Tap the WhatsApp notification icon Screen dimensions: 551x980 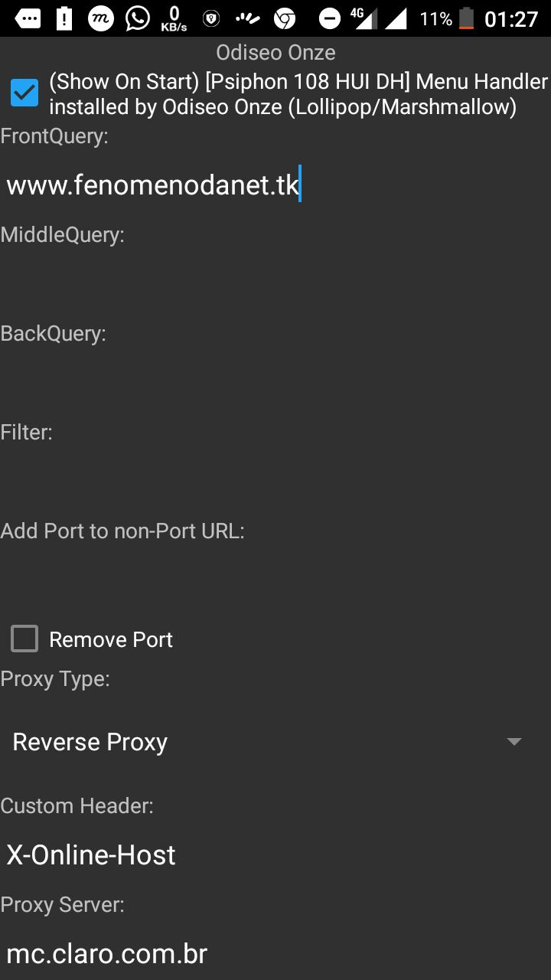pos(138,18)
